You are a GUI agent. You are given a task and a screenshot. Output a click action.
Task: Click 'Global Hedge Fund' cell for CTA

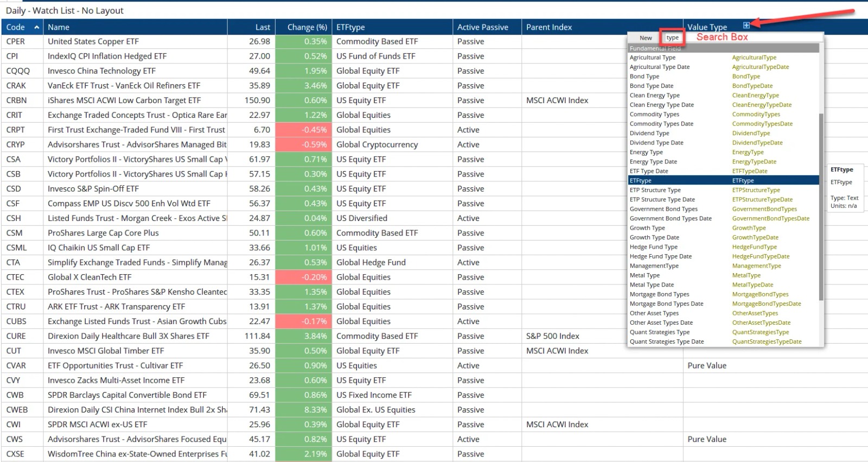point(392,262)
